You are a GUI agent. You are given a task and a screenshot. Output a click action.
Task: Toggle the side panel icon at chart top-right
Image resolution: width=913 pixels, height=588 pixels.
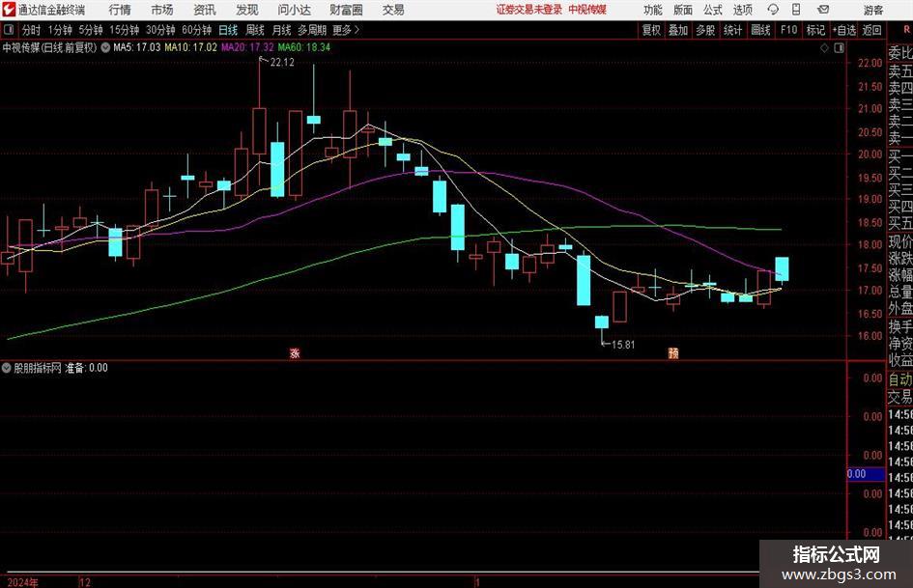coord(839,48)
